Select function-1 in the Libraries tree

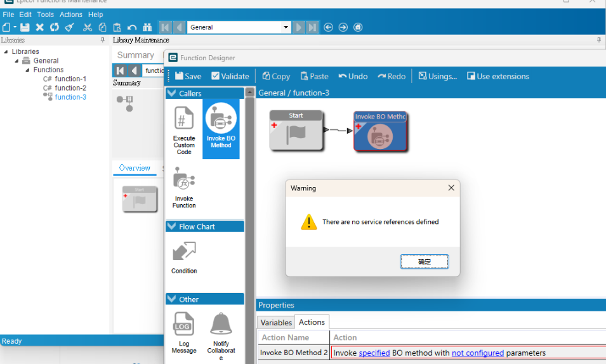point(70,79)
